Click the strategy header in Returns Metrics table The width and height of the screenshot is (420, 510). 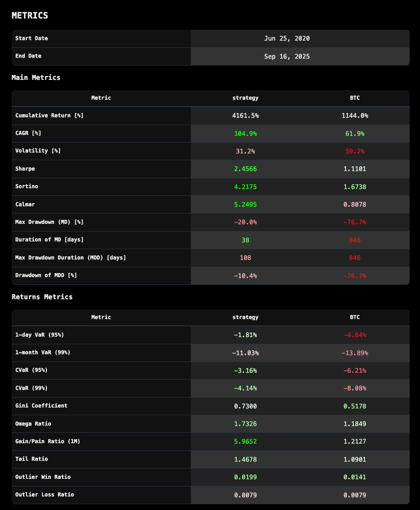click(245, 317)
